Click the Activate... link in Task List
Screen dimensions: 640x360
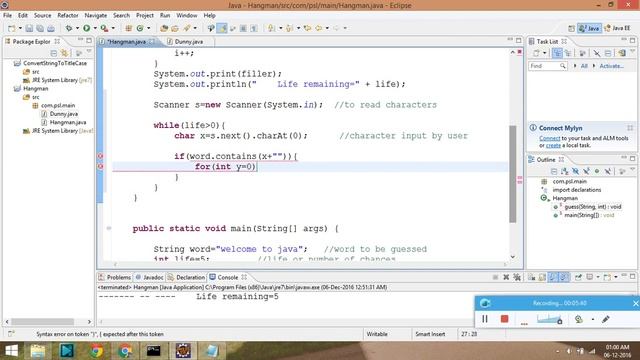611,66
